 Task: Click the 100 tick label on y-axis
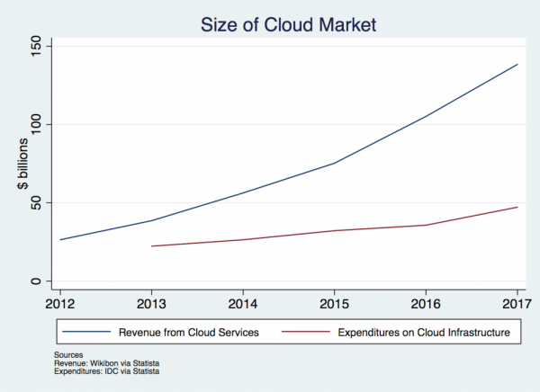(x=41, y=124)
